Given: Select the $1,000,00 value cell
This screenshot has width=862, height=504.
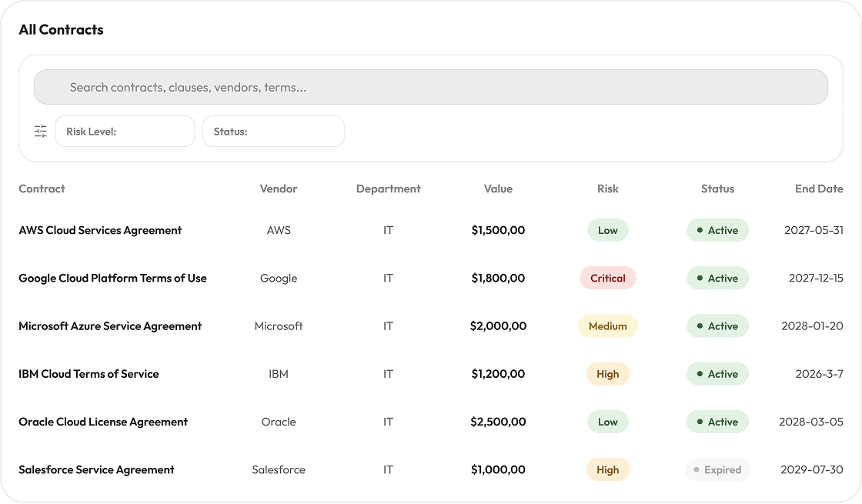Looking at the screenshot, I should tap(498, 469).
